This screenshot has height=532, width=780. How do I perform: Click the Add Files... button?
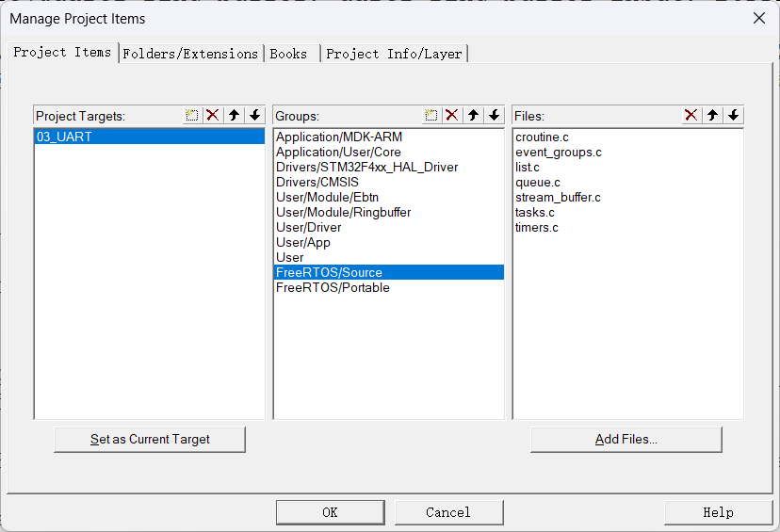pos(626,440)
